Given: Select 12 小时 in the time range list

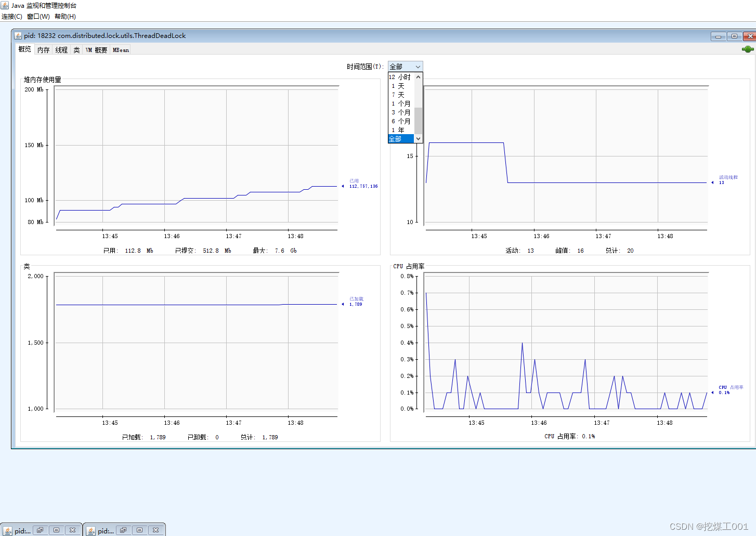Looking at the screenshot, I should (x=401, y=77).
